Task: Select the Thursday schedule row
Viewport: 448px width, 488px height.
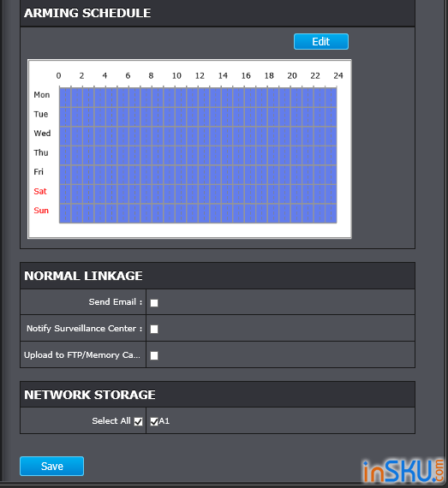Action: point(198,155)
